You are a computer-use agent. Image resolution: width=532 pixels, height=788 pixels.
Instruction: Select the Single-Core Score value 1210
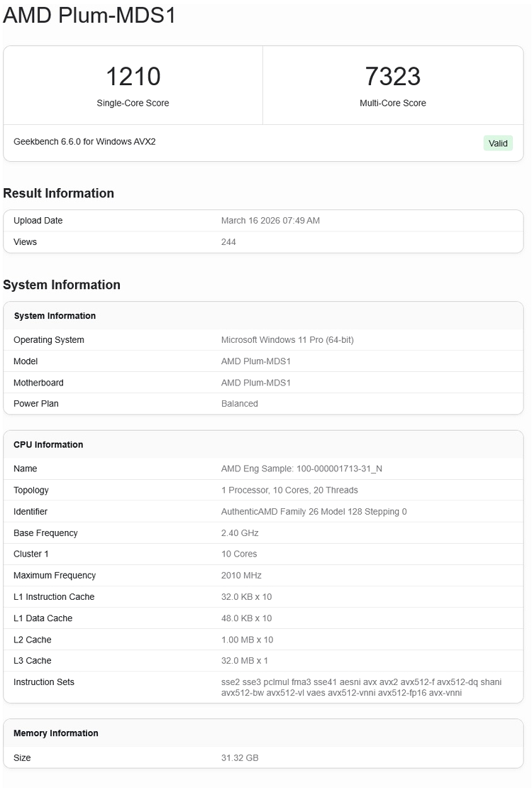point(133,77)
